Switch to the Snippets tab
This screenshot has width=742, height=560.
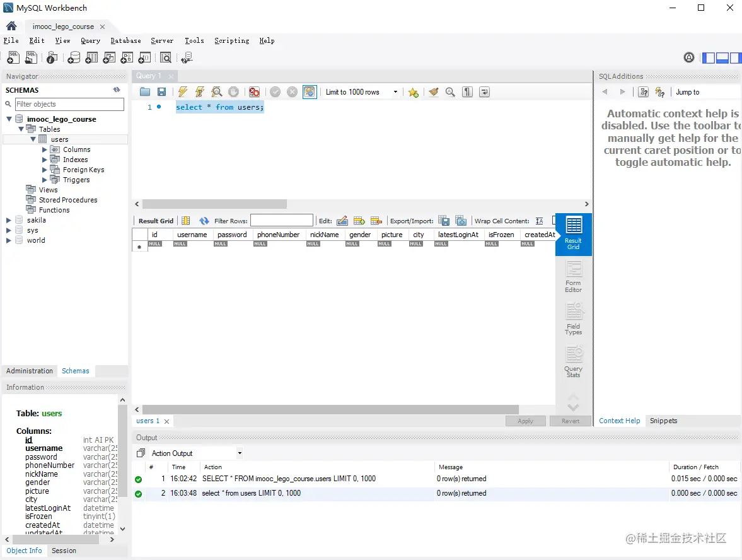click(x=663, y=421)
